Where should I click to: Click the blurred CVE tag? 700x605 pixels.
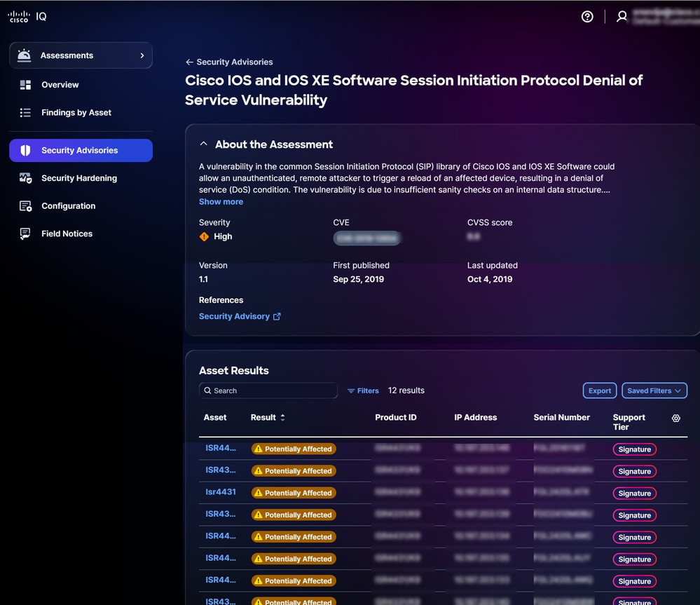coord(367,238)
